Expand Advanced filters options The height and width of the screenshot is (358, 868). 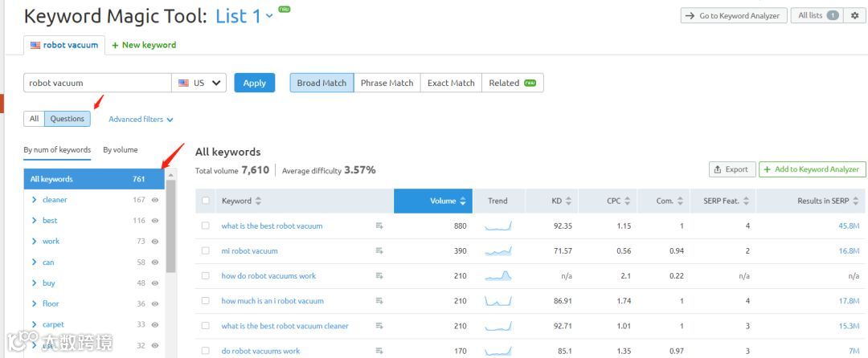coord(141,119)
